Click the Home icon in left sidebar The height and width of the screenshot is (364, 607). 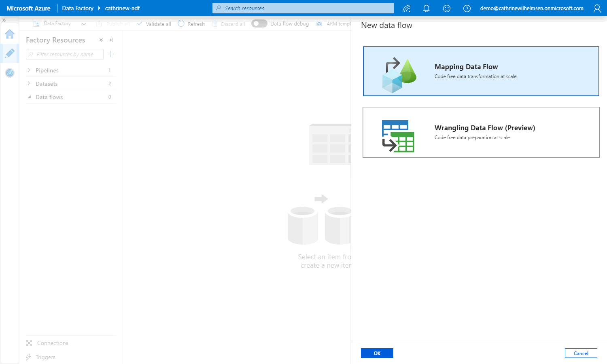pos(10,34)
